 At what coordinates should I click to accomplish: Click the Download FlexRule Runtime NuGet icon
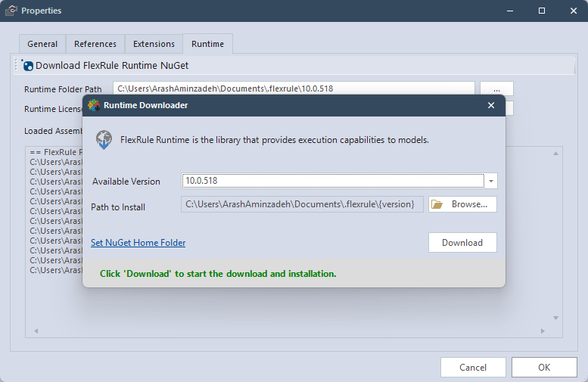click(x=27, y=65)
